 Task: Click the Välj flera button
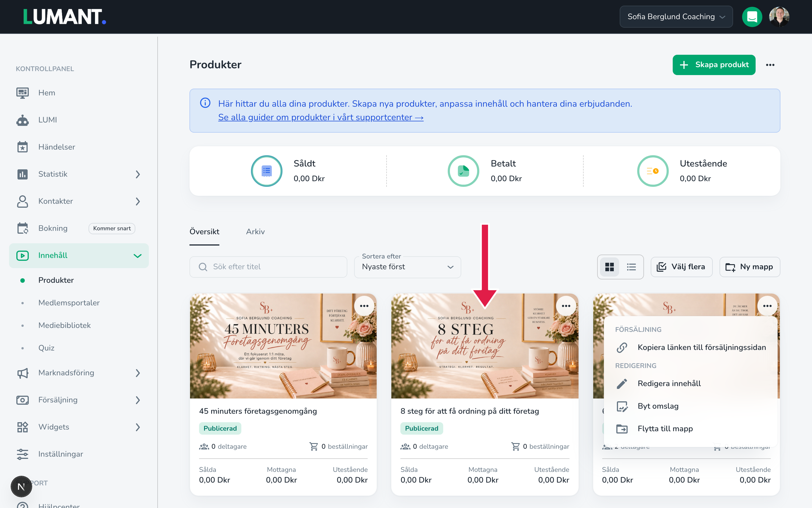pos(681,267)
